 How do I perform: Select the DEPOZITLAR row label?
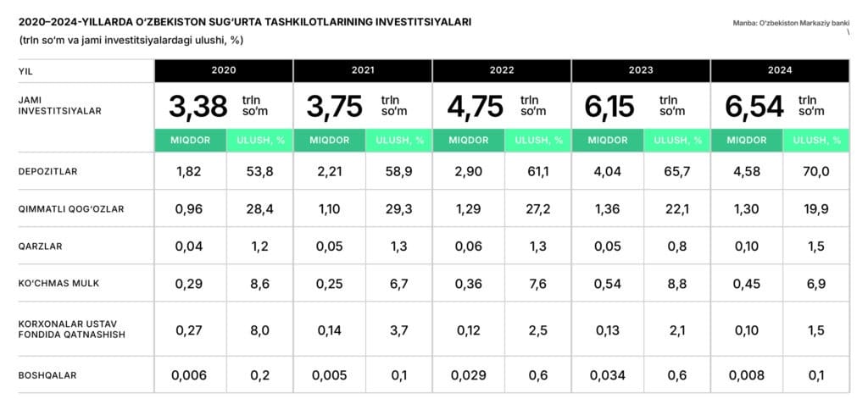[47, 172]
